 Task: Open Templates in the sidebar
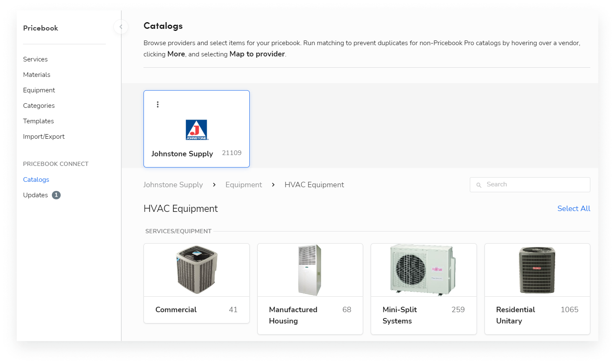click(x=38, y=121)
